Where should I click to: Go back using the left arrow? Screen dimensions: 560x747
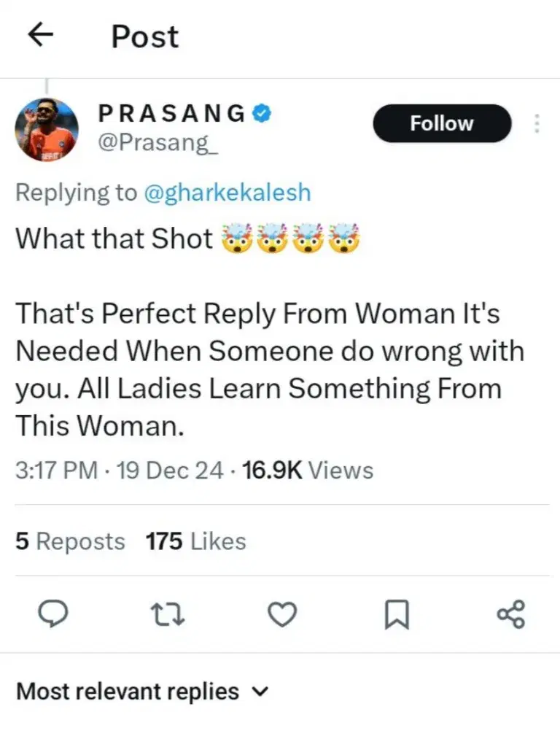42,36
